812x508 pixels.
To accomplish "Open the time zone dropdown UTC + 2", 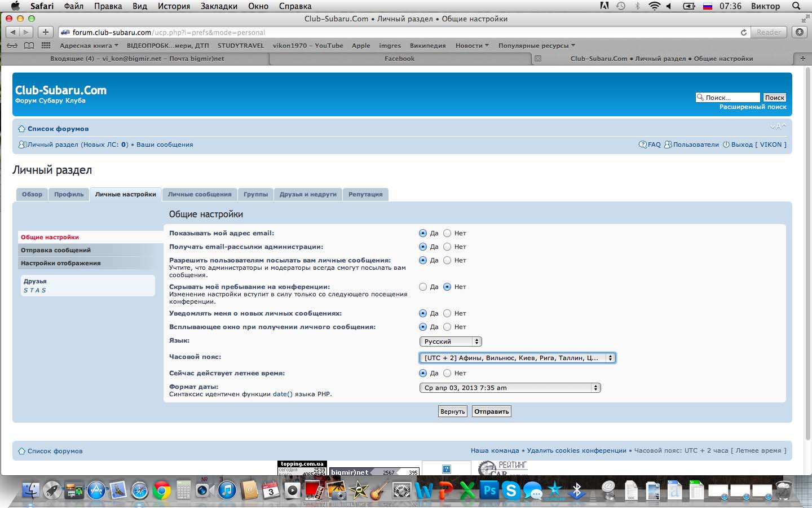I will click(x=517, y=358).
